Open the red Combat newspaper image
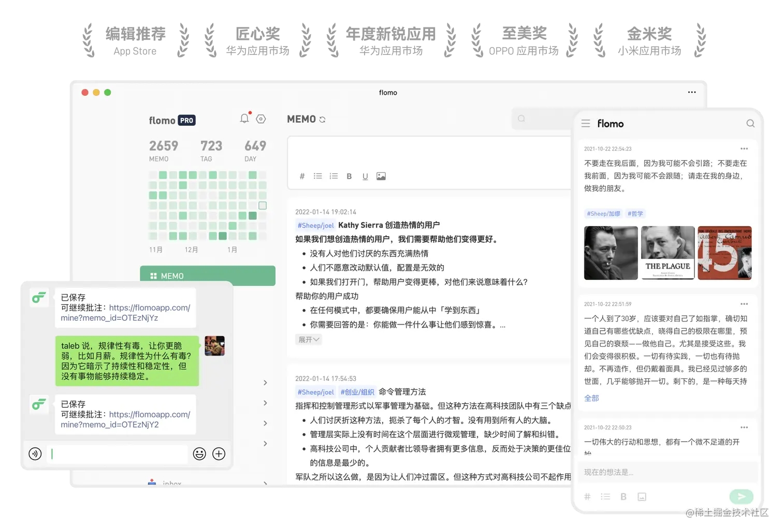Image resolution: width=783 pixels, height=532 pixels. pos(724,253)
